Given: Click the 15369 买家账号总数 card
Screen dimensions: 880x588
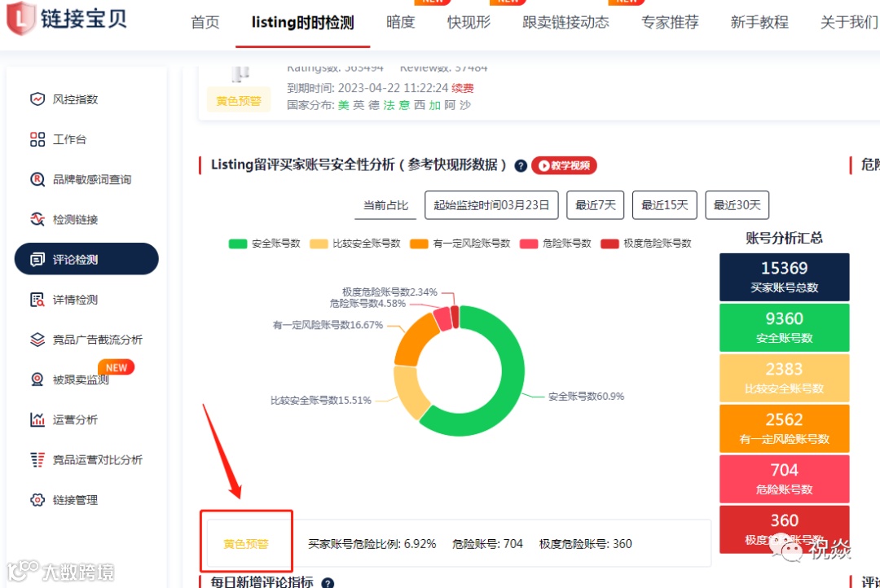Looking at the screenshot, I should 784,277.
